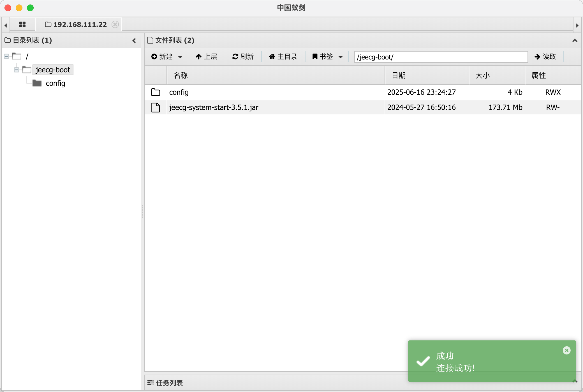583x392 pixels.
Task: Select config folder in directory tree
Action: [55, 83]
